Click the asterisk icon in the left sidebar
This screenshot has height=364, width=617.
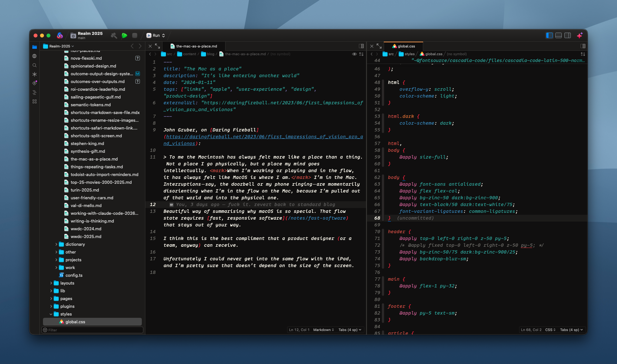tap(35, 74)
